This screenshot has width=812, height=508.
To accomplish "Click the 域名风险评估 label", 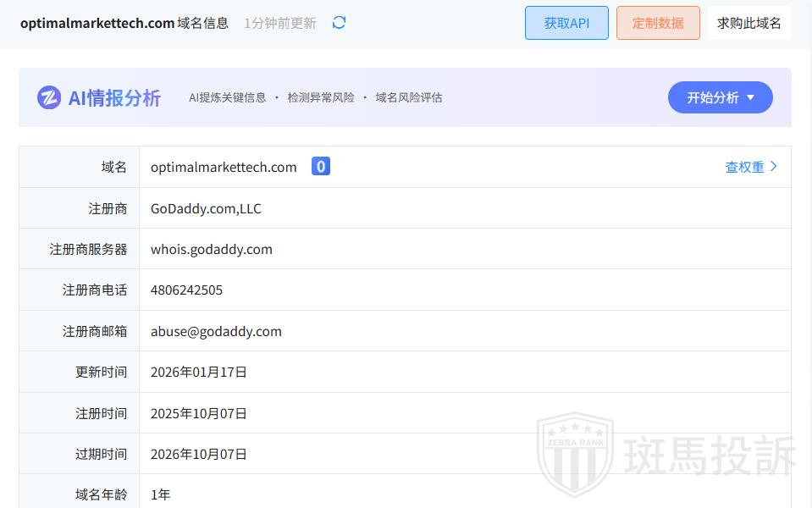I will click(409, 97).
